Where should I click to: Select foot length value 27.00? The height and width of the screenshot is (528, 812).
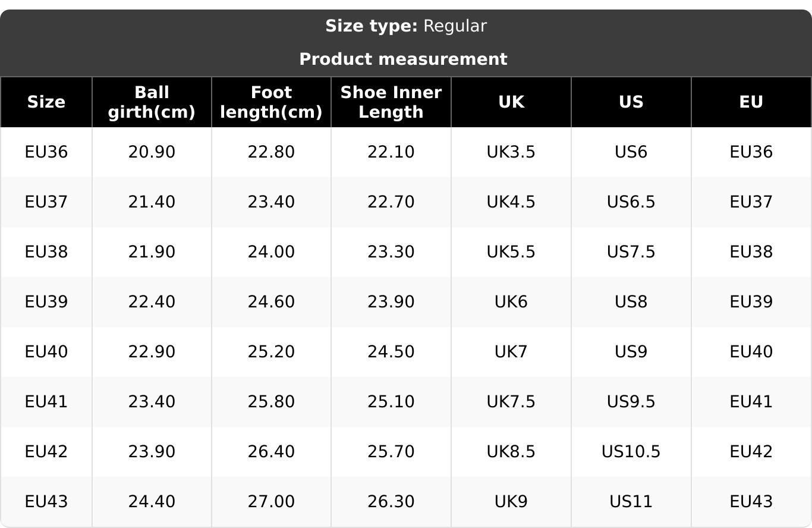pos(271,502)
